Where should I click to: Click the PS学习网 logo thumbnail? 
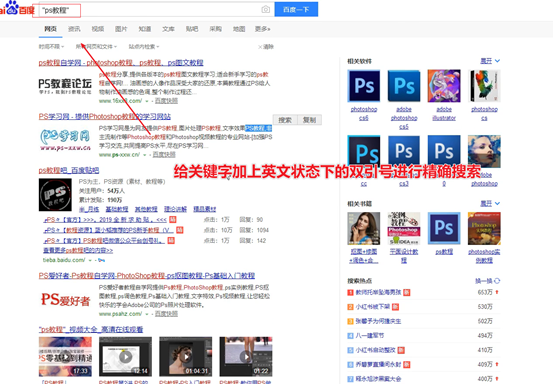tap(65, 140)
